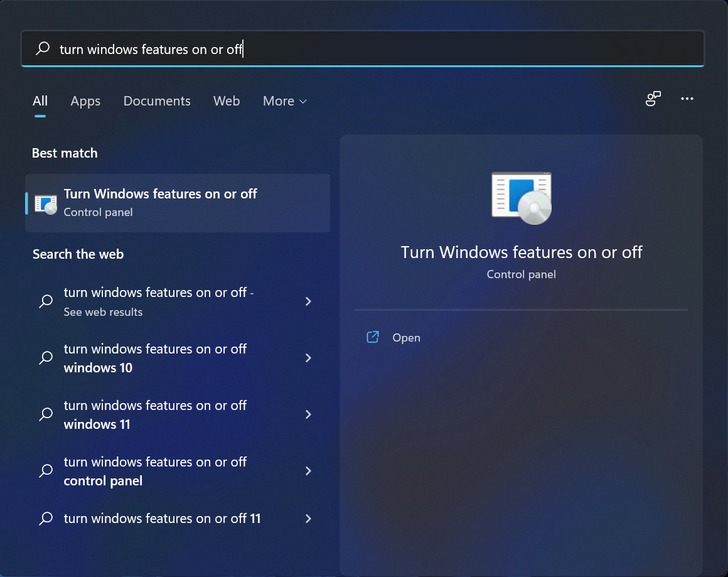Open the feedback icon near the options
Image resolution: width=728 pixels, height=577 pixels.
point(653,99)
